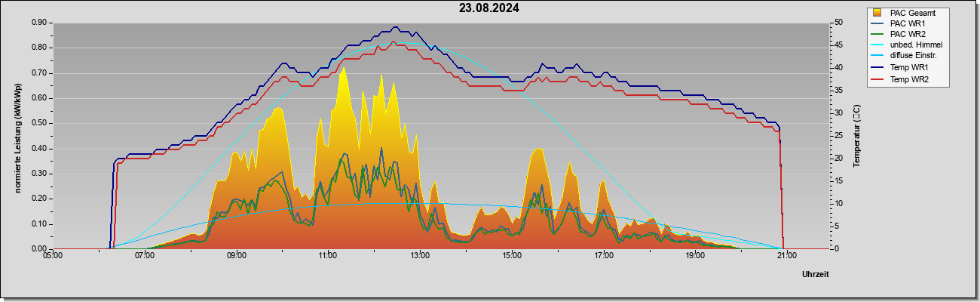
Task: Select the PAC WR2 legend entry
Action: coord(902,35)
